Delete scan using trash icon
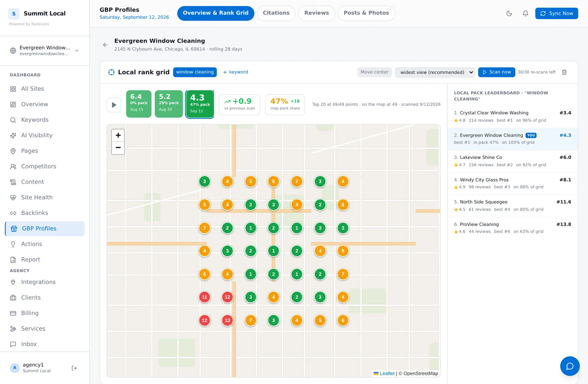This screenshot has width=588, height=384. 564,72
